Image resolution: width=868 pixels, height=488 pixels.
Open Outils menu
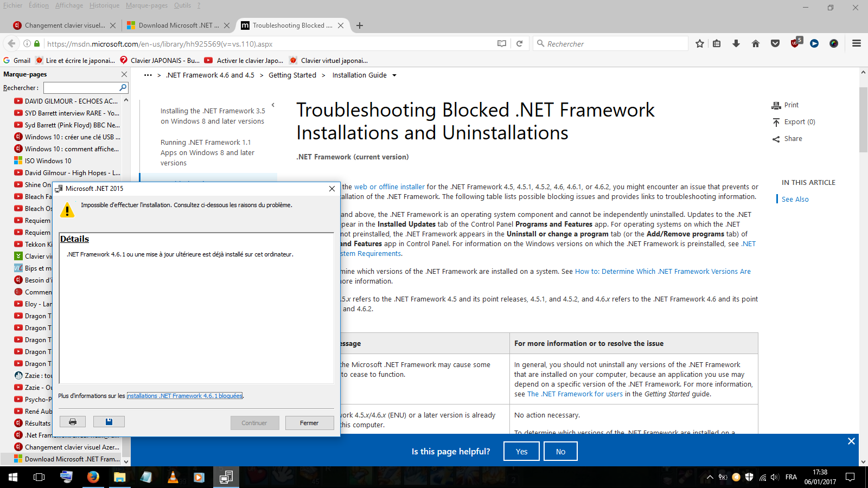182,5
